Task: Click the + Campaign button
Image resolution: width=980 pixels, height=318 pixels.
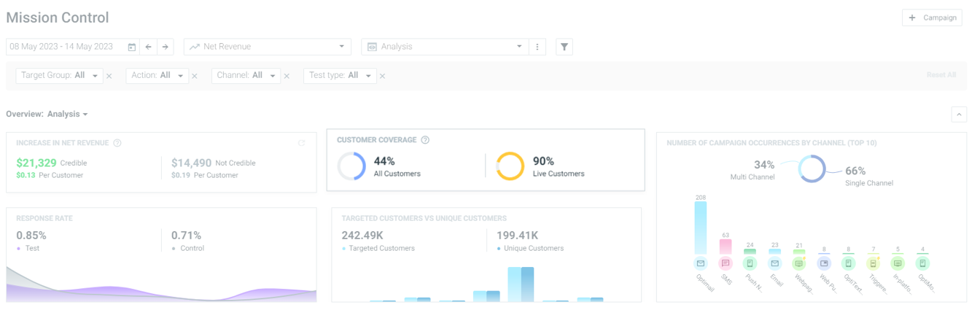Action: tap(932, 18)
